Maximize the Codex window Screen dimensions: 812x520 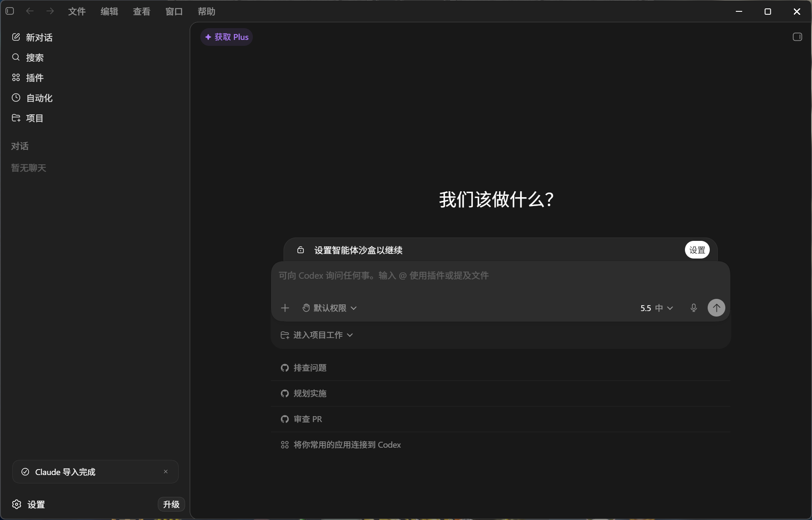(x=768, y=11)
